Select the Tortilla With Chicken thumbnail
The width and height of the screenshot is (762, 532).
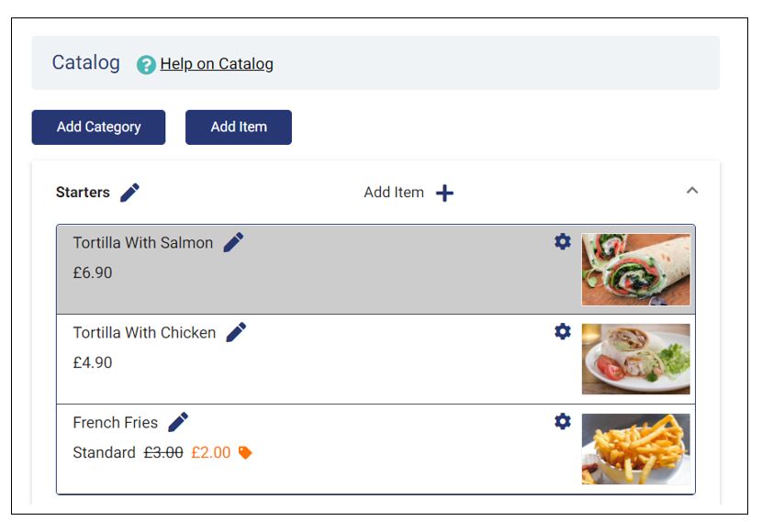pos(635,359)
